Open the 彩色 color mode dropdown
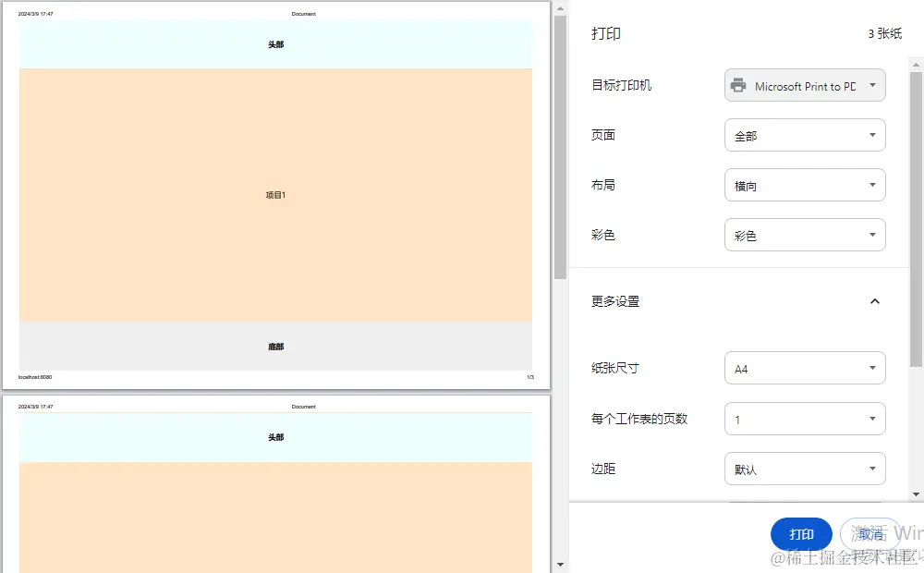This screenshot has width=924, height=573. (805, 235)
